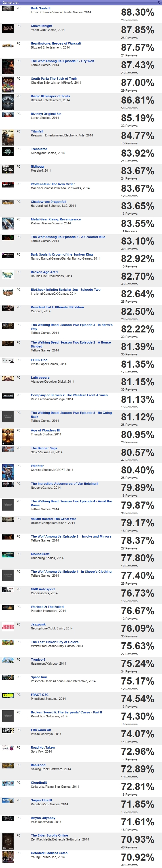Open the Tropico 5 game link
Viewport: 162px width, 868px height.
coord(38,660)
